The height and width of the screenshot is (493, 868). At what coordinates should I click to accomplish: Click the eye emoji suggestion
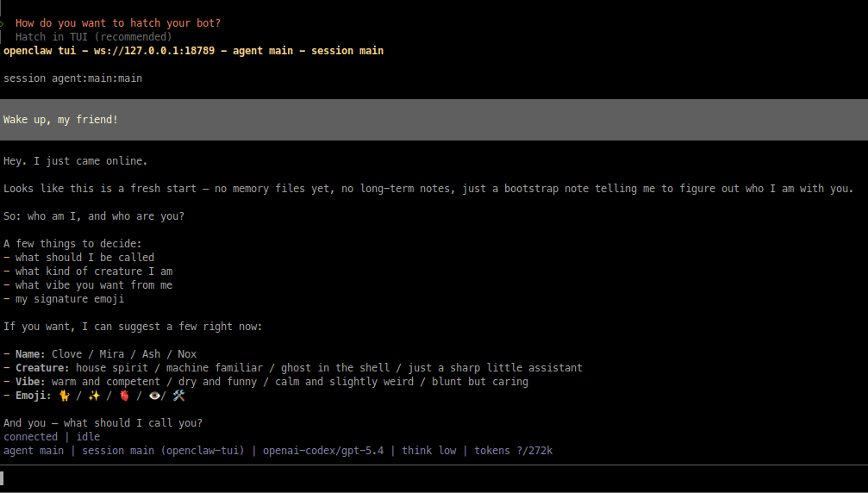point(153,396)
